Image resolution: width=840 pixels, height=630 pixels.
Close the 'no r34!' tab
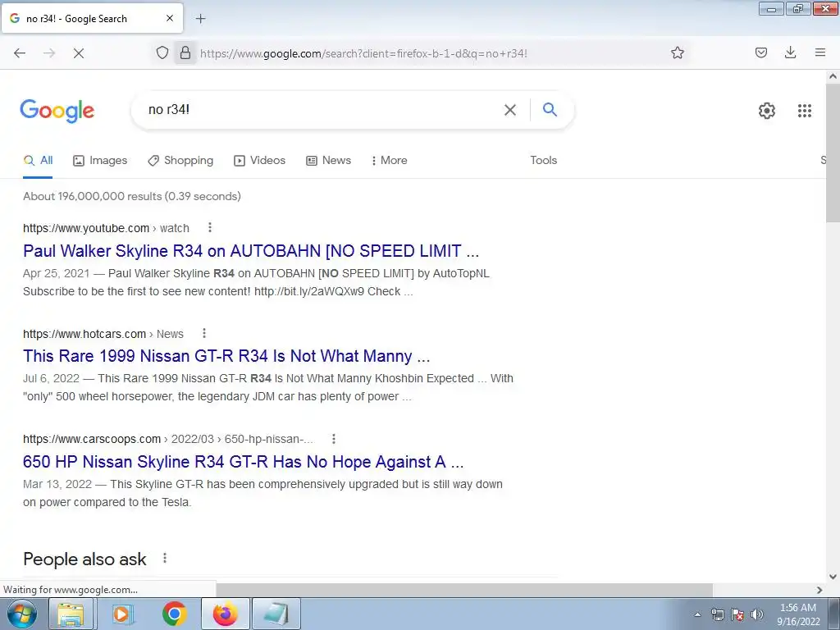[x=170, y=18]
